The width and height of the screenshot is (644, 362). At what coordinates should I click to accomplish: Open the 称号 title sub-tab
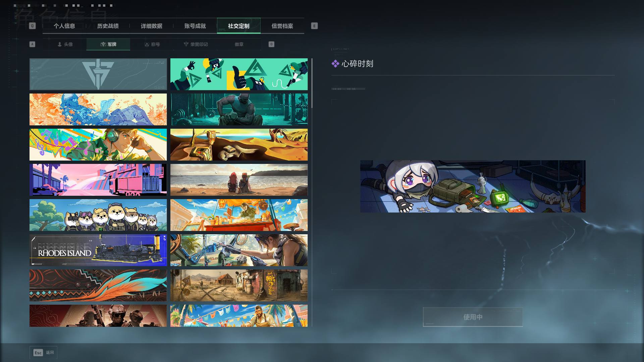(x=152, y=44)
